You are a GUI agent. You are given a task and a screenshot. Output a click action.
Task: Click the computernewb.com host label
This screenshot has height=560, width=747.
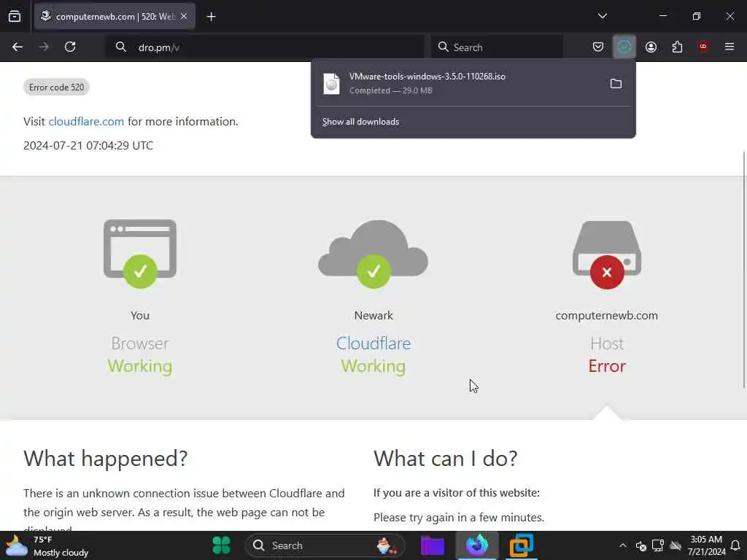[606, 315]
